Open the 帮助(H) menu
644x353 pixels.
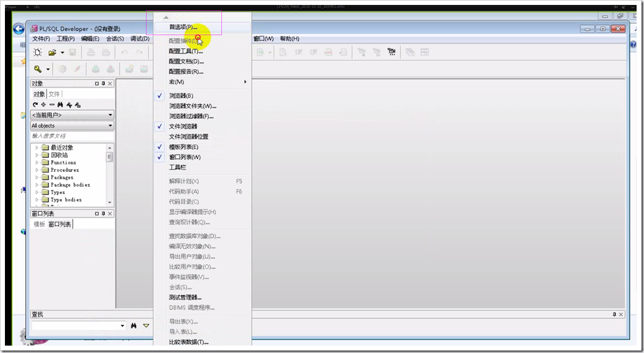point(289,39)
